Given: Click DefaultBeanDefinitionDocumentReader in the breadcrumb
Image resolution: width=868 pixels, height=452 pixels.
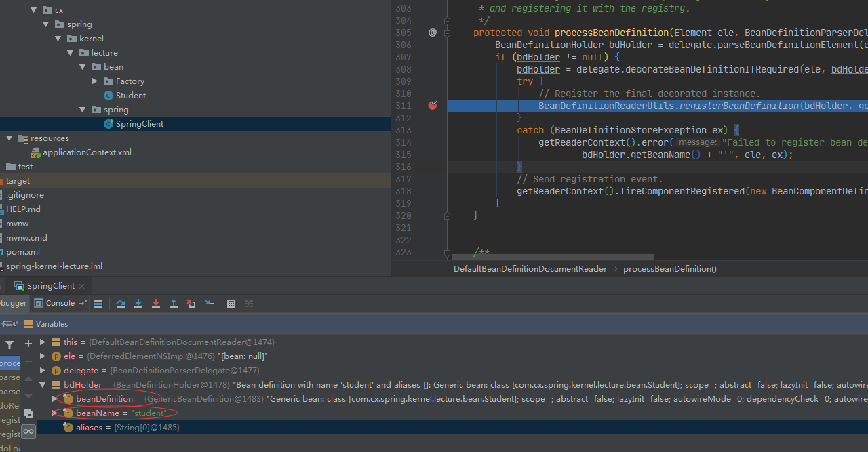Looking at the screenshot, I should pos(530,269).
